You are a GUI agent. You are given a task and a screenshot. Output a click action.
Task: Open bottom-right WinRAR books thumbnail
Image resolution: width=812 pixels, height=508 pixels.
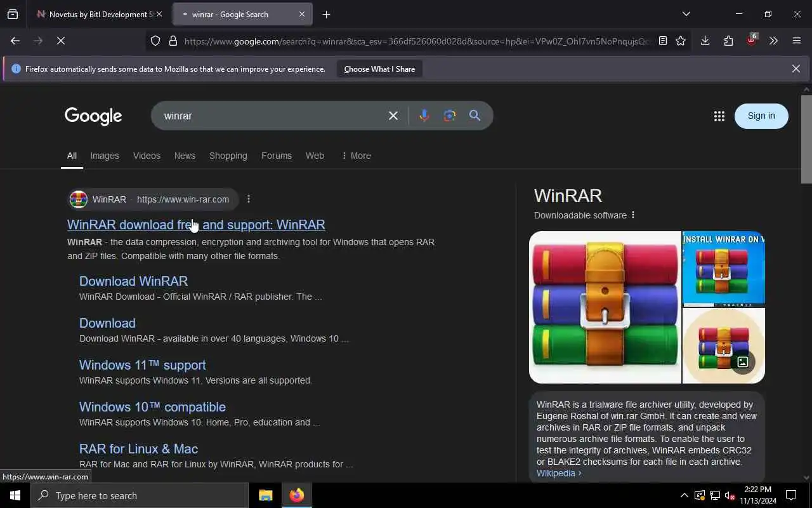pos(724,346)
